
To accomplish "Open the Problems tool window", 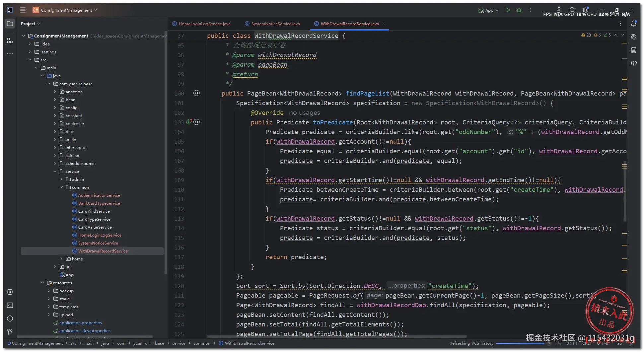I will (x=10, y=318).
